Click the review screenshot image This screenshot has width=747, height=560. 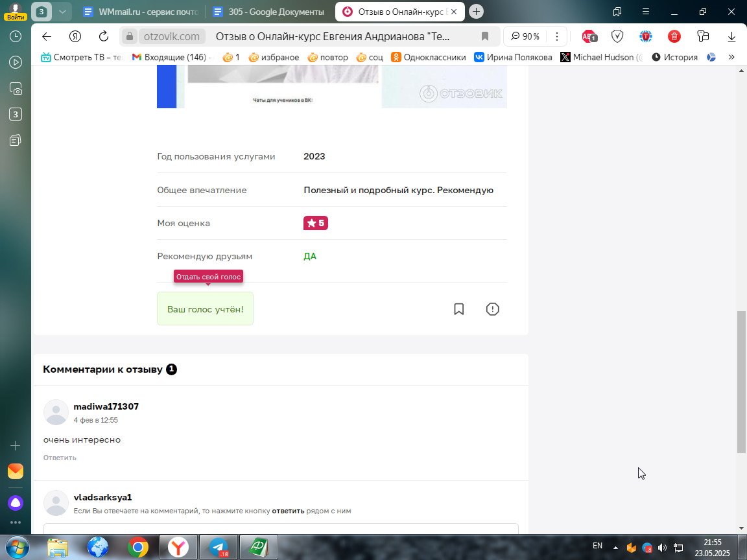(331, 86)
